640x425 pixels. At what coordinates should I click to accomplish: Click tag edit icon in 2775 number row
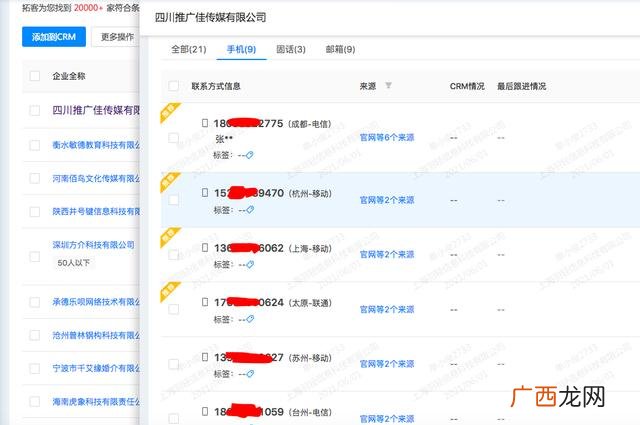click(x=249, y=155)
